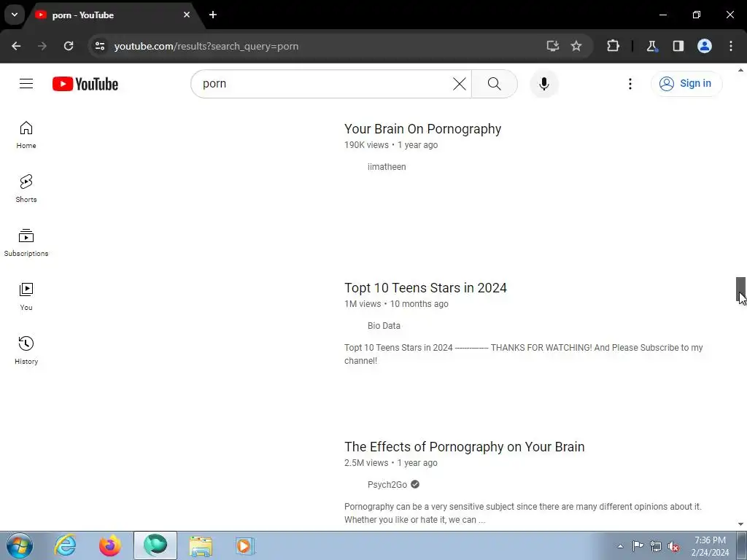
Task: Open the Chrome profile avatar
Action: point(705,46)
